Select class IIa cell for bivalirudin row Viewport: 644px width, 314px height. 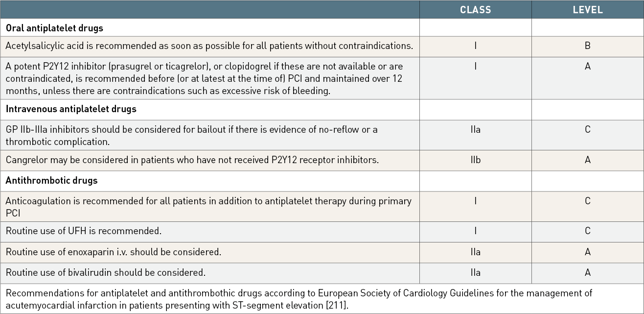(475, 272)
